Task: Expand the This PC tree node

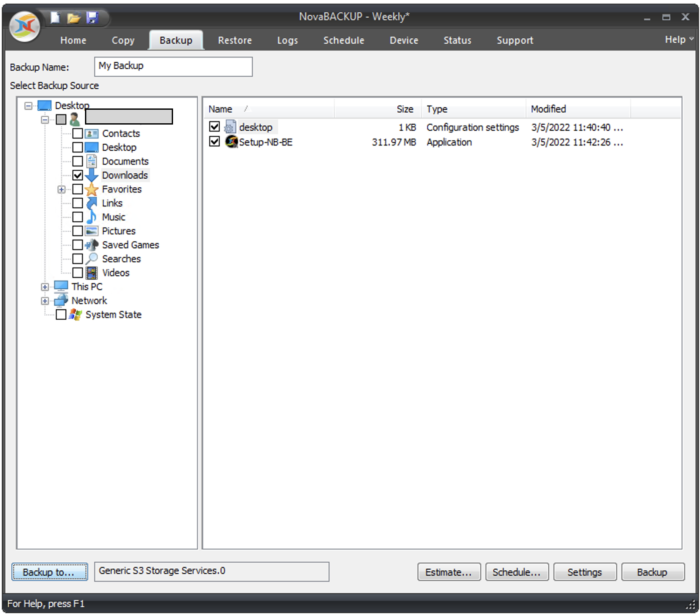Action: (x=45, y=287)
